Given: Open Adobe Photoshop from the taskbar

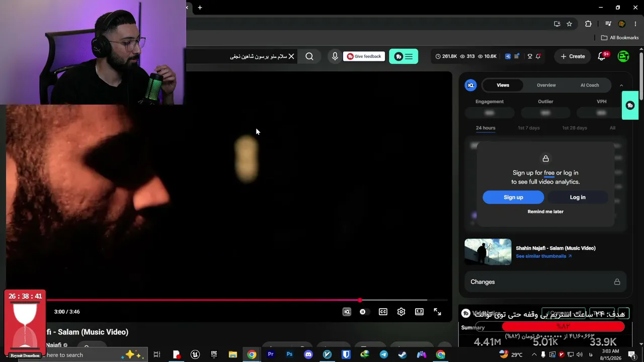Looking at the screenshot, I should [289, 354].
